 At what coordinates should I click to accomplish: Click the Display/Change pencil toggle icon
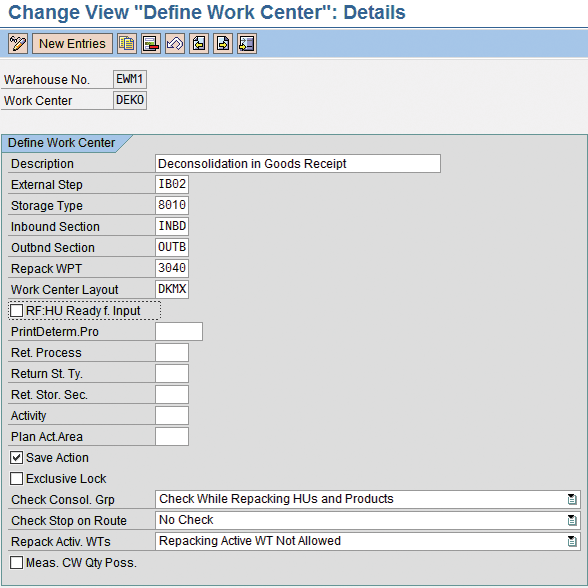tap(18, 44)
